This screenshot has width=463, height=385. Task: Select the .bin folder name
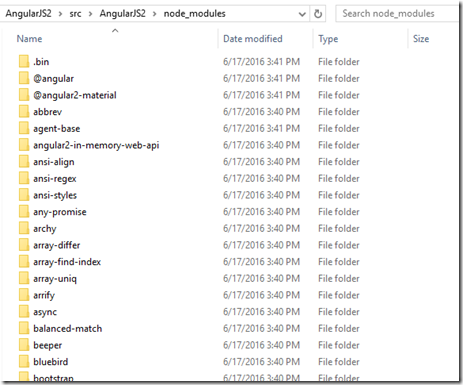pyautogui.click(x=41, y=62)
